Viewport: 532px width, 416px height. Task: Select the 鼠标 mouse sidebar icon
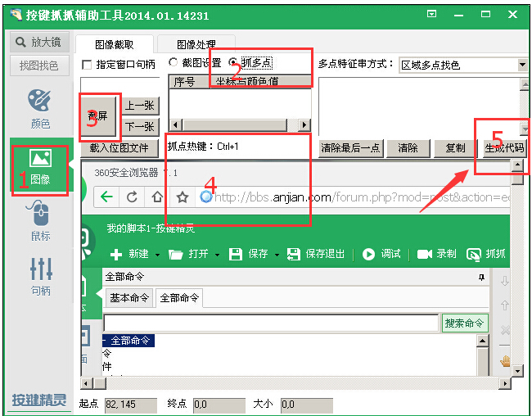[x=40, y=221]
